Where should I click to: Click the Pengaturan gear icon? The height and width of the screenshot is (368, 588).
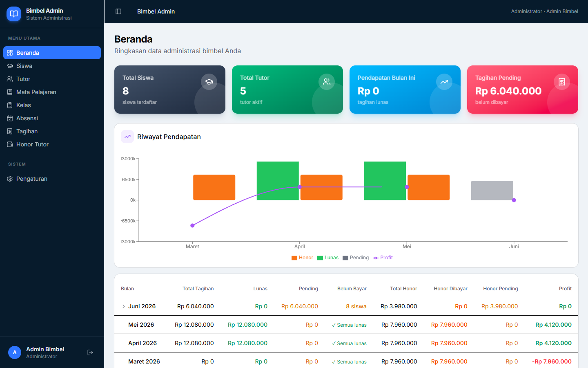[x=10, y=179]
